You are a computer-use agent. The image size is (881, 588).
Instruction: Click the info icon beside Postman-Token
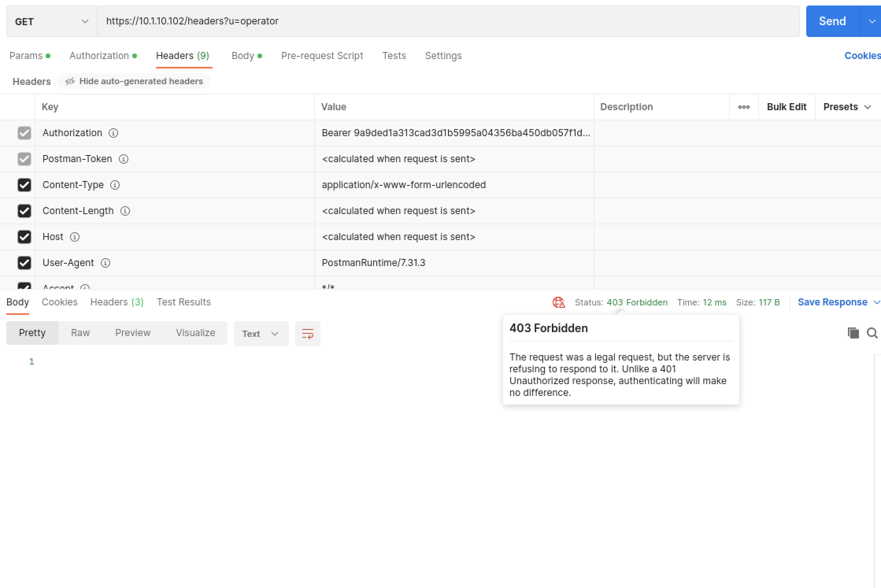124,159
